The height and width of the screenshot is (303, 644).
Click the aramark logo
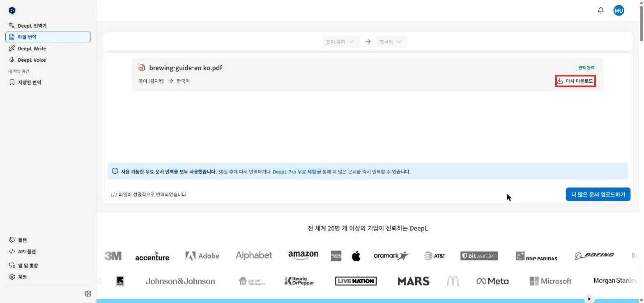[391, 256]
